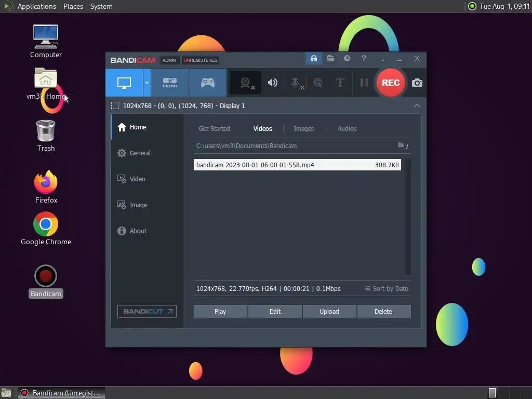
Task: Click the Firefox desktop icon
Action: pyautogui.click(x=46, y=187)
